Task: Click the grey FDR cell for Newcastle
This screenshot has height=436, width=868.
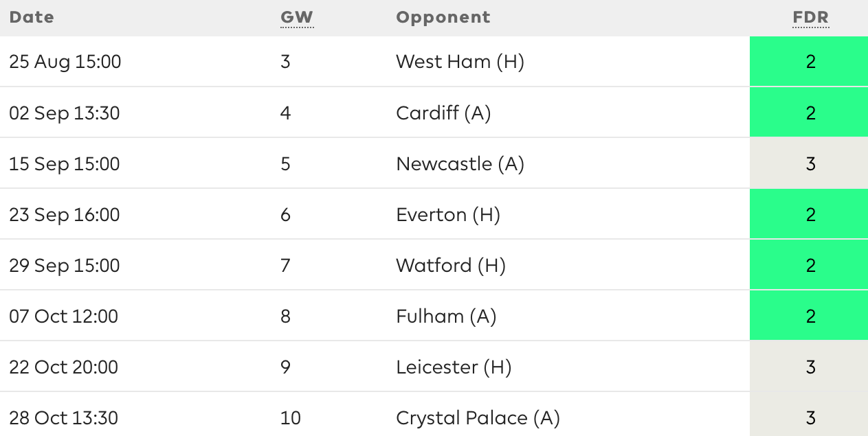Action: point(809,163)
